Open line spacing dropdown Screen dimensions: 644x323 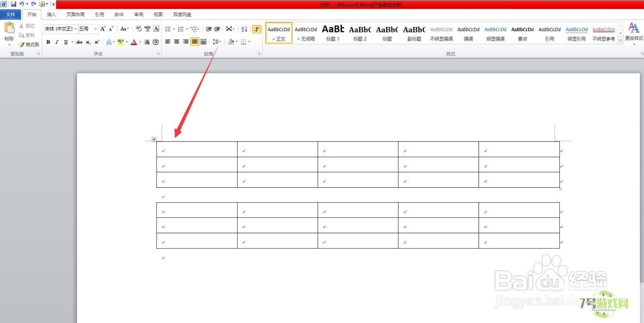point(217,42)
